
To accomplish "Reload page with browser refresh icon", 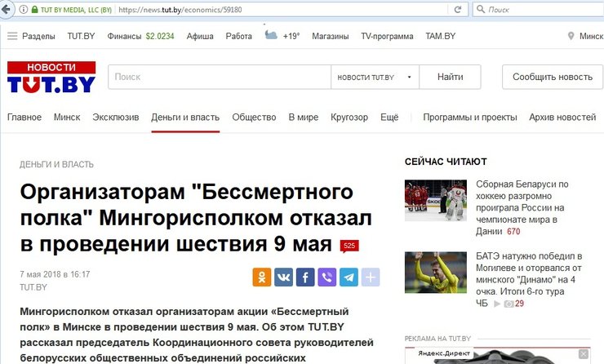I will [x=459, y=10].
